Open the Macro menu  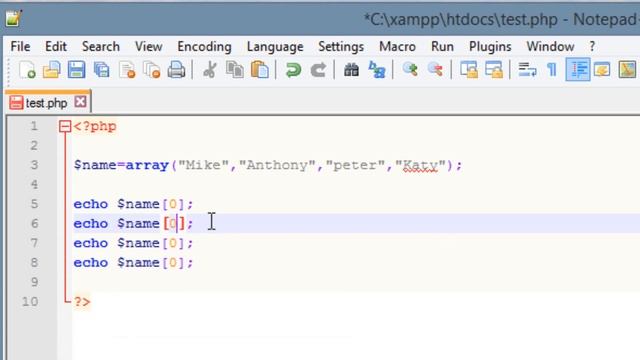[397, 47]
